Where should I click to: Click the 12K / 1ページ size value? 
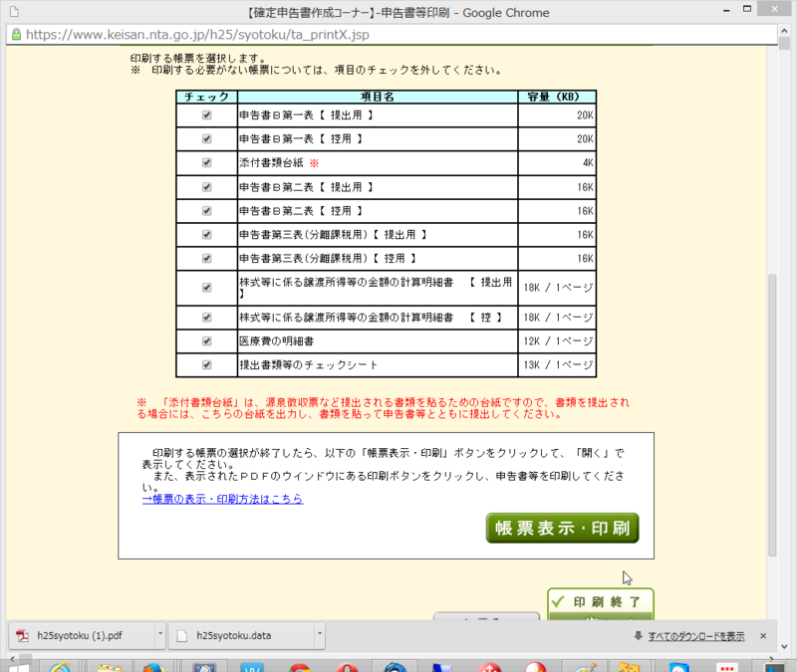coord(558,341)
